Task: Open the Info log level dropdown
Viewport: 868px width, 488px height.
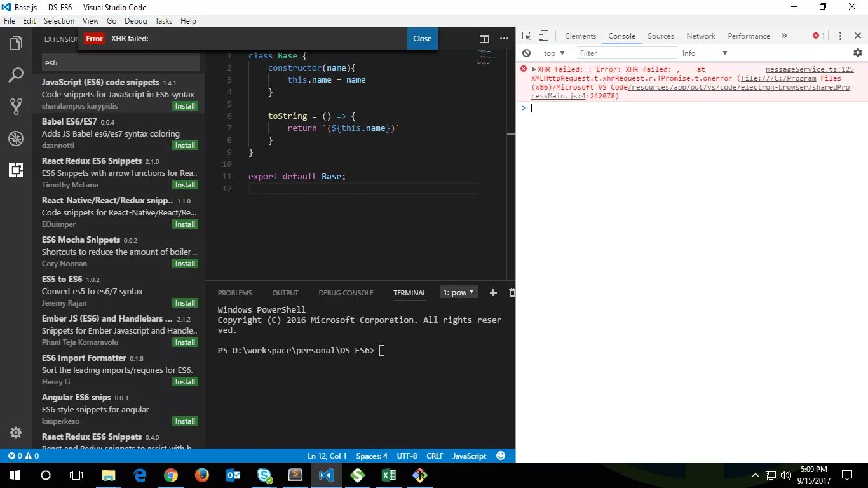Action: (x=705, y=53)
